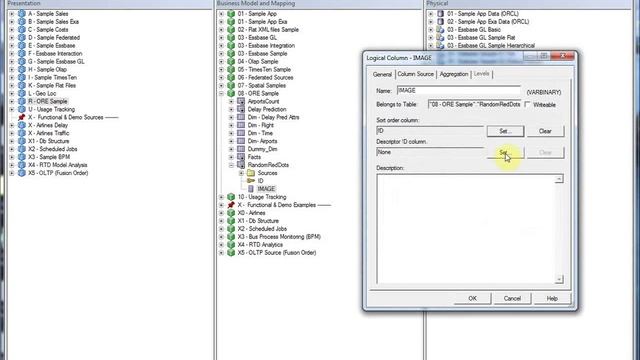
Task: Click the 01 - Sample App Data (ORCL) database icon
Action: coord(440,14)
